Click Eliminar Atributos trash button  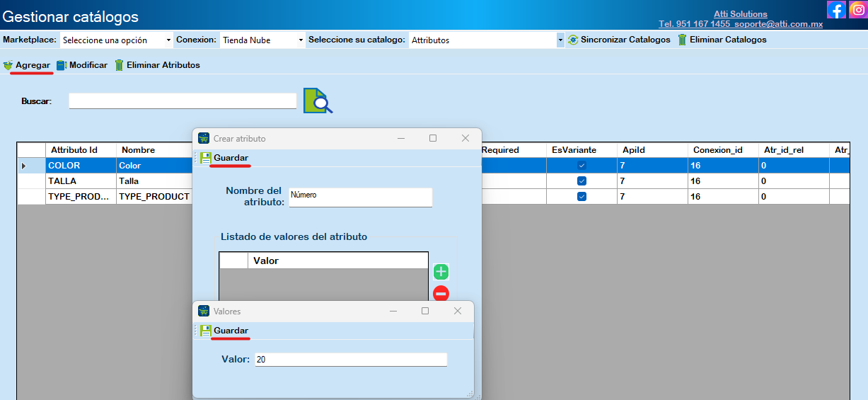point(157,65)
